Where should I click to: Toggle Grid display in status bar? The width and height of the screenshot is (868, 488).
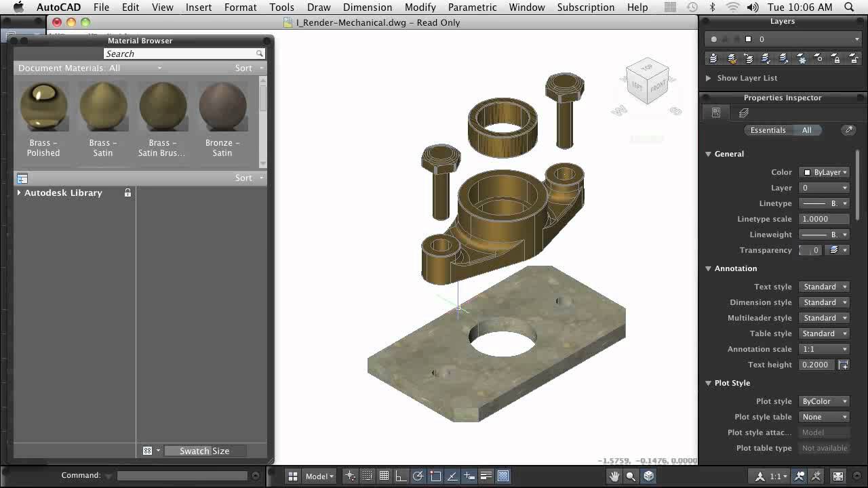tap(384, 476)
